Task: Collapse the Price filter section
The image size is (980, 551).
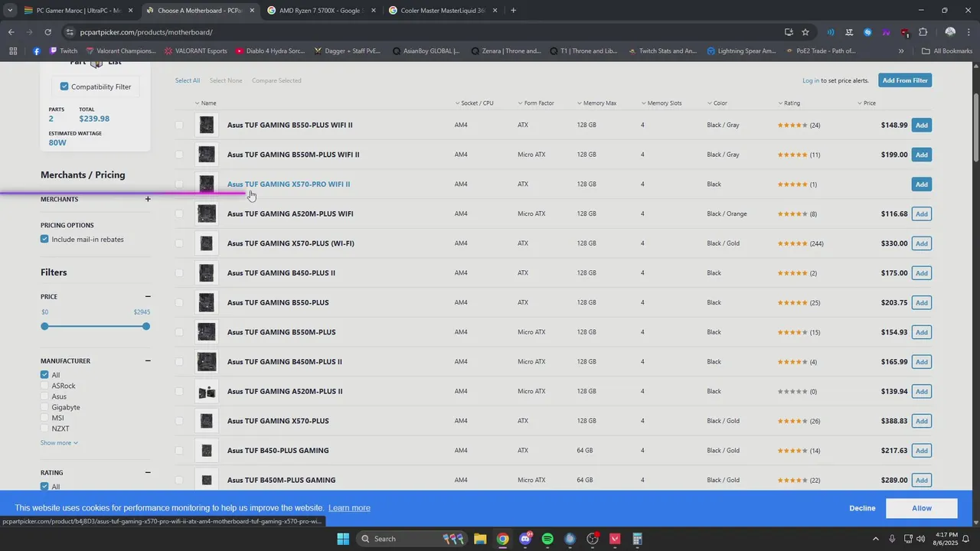Action: pyautogui.click(x=148, y=296)
